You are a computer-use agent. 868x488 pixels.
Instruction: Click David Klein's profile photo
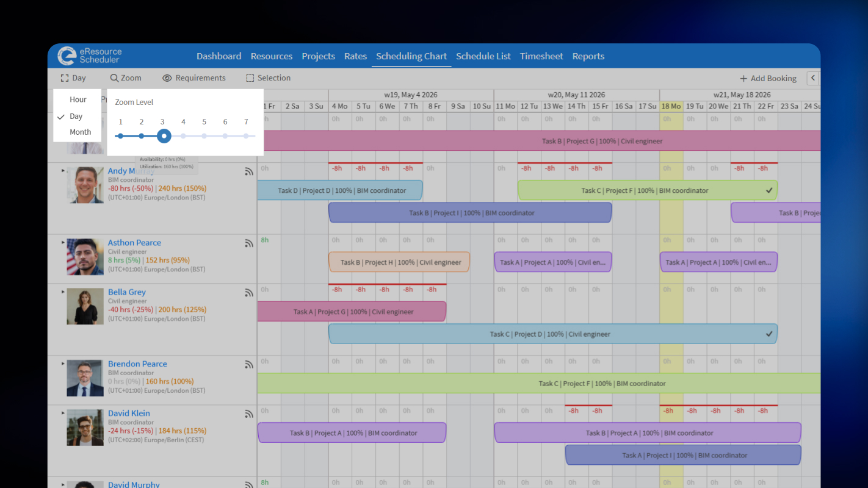(x=85, y=428)
